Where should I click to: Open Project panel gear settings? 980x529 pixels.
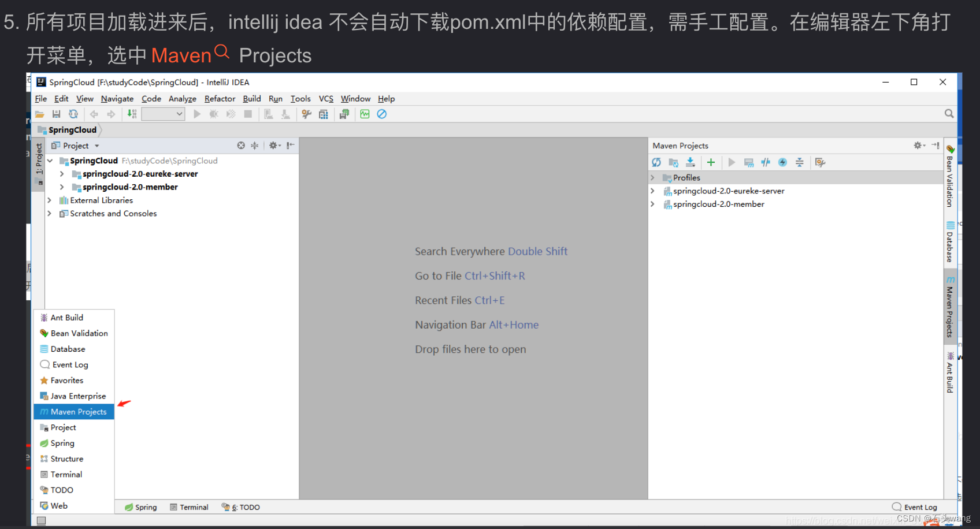point(275,146)
